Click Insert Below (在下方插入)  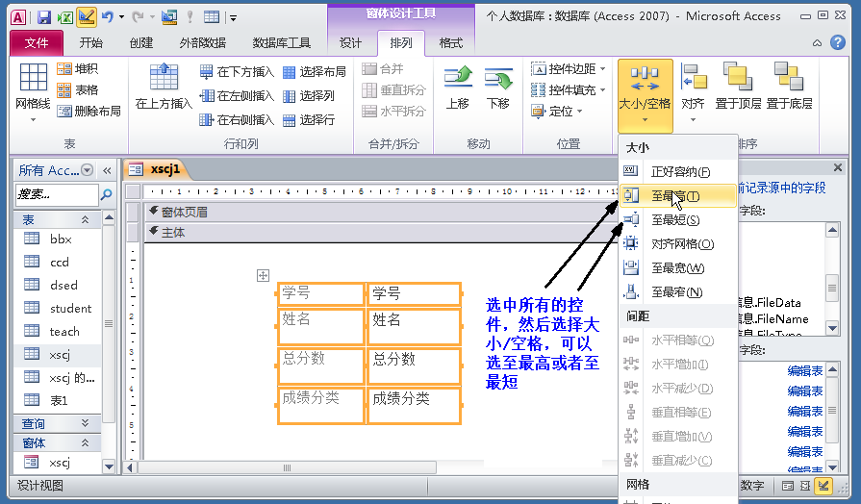tap(237, 71)
